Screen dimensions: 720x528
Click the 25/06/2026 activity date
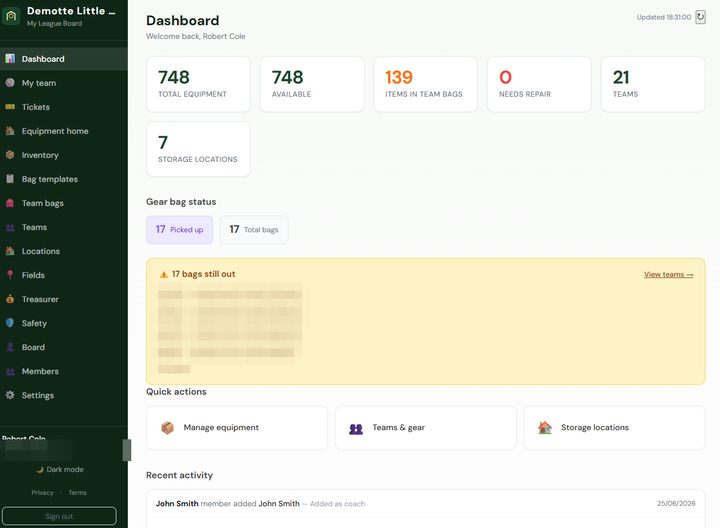[x=676, y=503]
